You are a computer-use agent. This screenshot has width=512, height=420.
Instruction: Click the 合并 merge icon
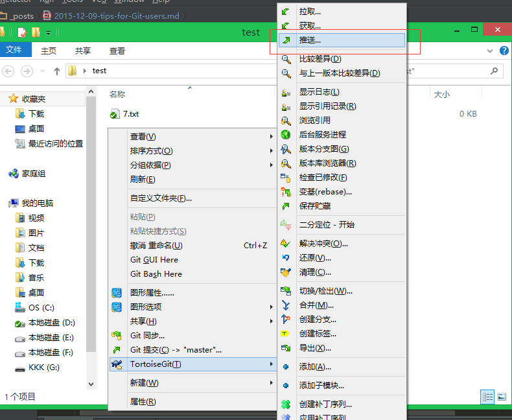tap(286, 305)
